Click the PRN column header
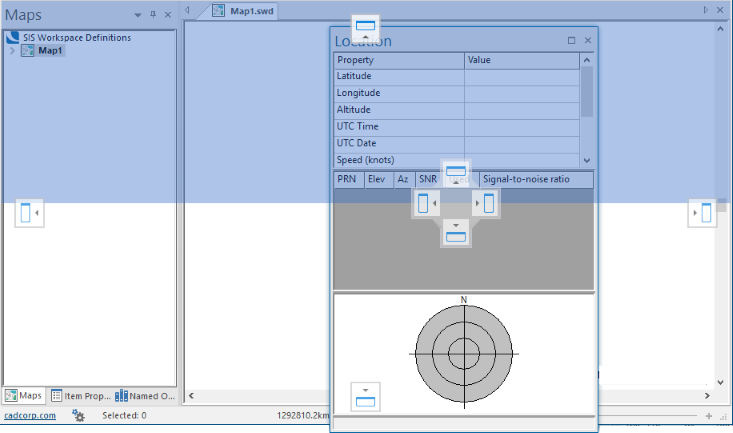Image resolution: width=733 pixels, height=433 pixels. click(349, 179)
